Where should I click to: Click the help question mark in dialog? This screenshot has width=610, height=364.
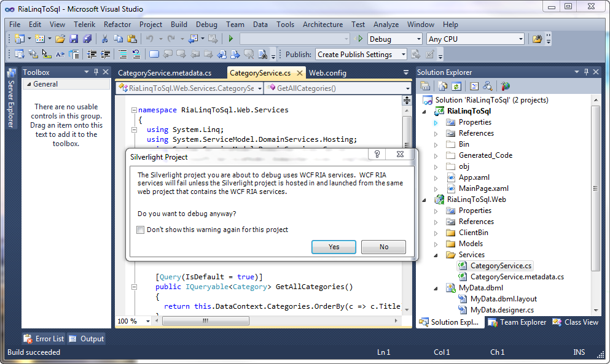point(377,154)
